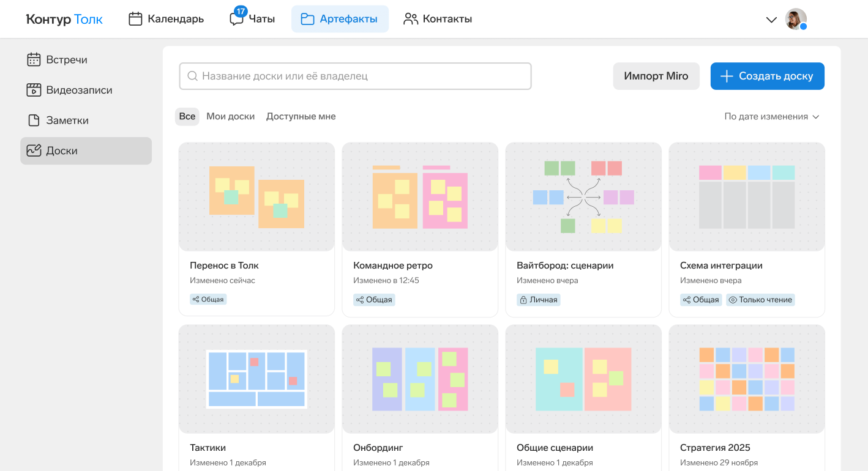The width and height of the screenshot is (868, 471).
Task: Open the Чаты tab
Action: (x=252, y=19)
